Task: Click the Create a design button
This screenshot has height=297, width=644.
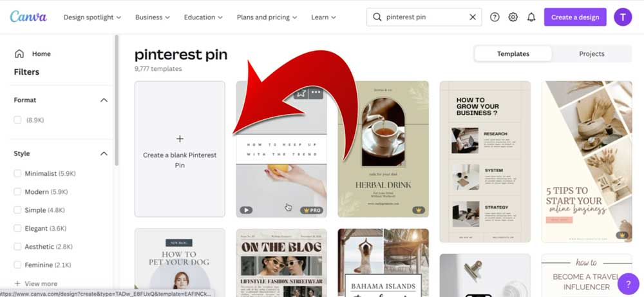Action: pyautogui.click(x=575, y=17)
